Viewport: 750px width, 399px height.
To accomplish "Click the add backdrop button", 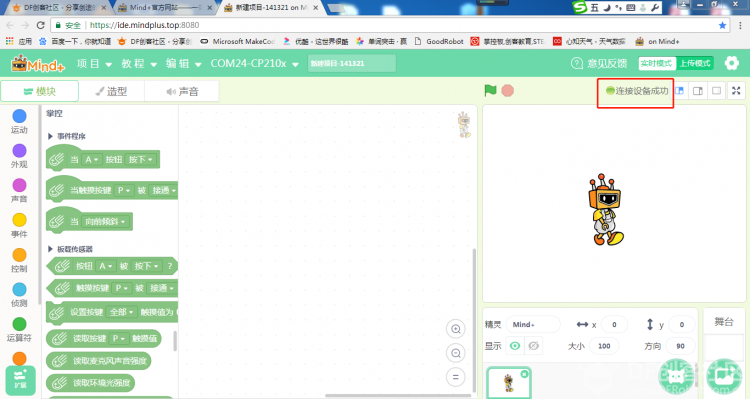I will point(725,377).
